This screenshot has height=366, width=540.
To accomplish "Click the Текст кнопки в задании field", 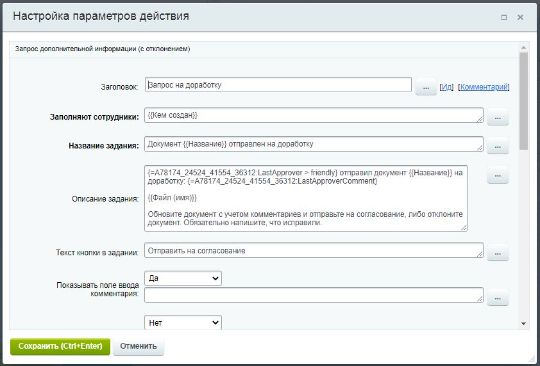I will [314, 251].
